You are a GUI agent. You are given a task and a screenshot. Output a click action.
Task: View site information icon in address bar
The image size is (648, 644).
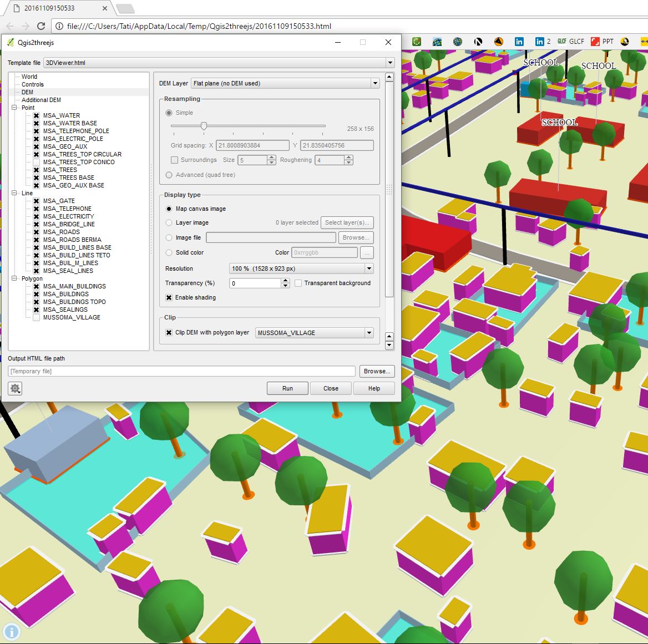point(59,26)
